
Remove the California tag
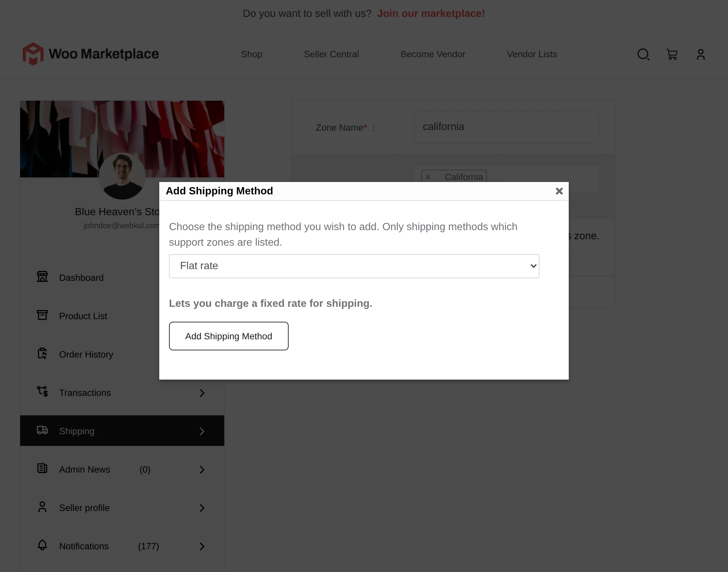(428, 177)
